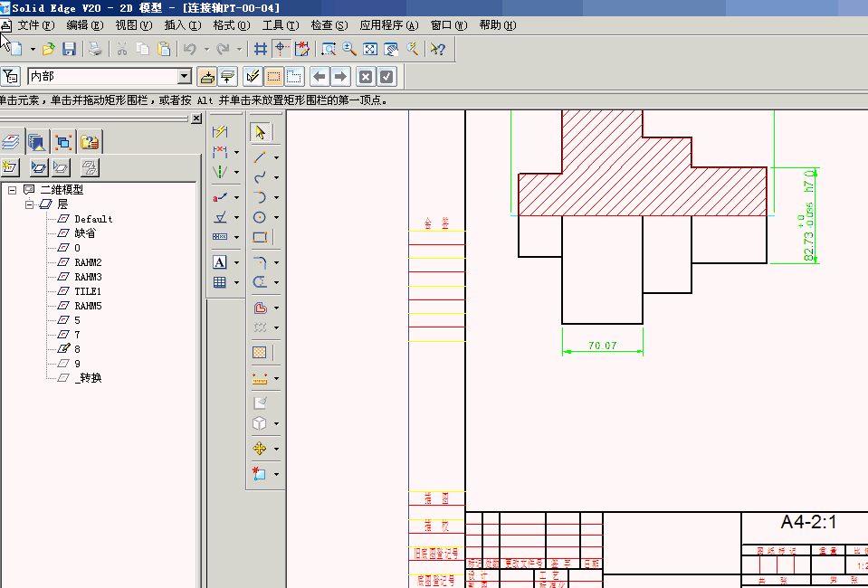The width and height of the screenshot is (868, 588).
Task: Open the 插入(I) menu
Action: click(183, 25)
